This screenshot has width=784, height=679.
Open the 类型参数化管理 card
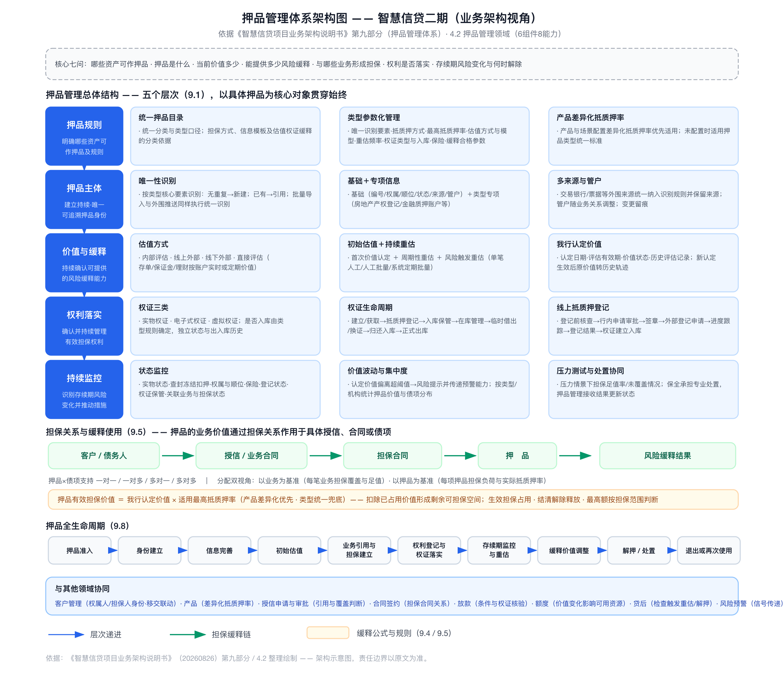point(434,136)
